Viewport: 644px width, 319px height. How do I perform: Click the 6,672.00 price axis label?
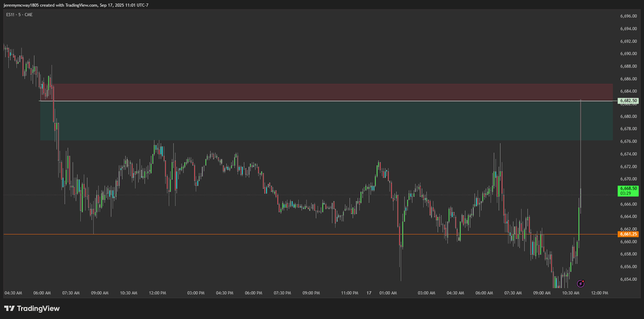coord(628,166)
